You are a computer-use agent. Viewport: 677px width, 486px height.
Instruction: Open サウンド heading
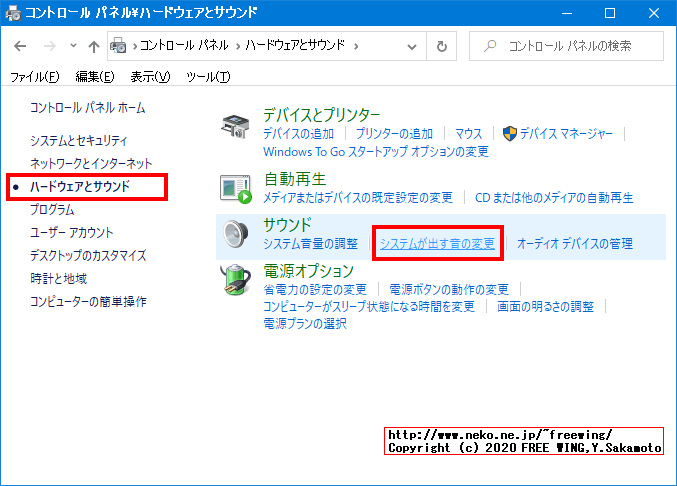287,225
